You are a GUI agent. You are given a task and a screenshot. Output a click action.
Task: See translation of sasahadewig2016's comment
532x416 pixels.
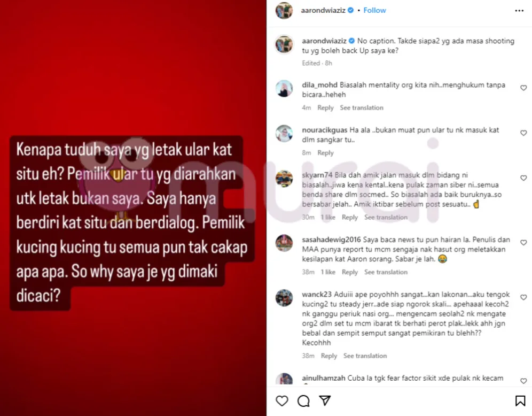tap(386, 272)
